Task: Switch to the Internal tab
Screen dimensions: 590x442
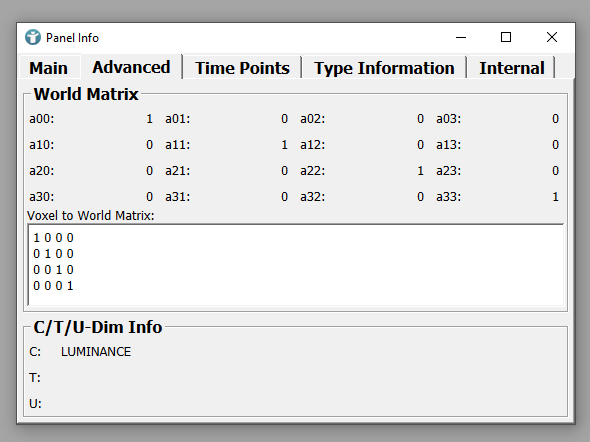Action: coord(511,68)
